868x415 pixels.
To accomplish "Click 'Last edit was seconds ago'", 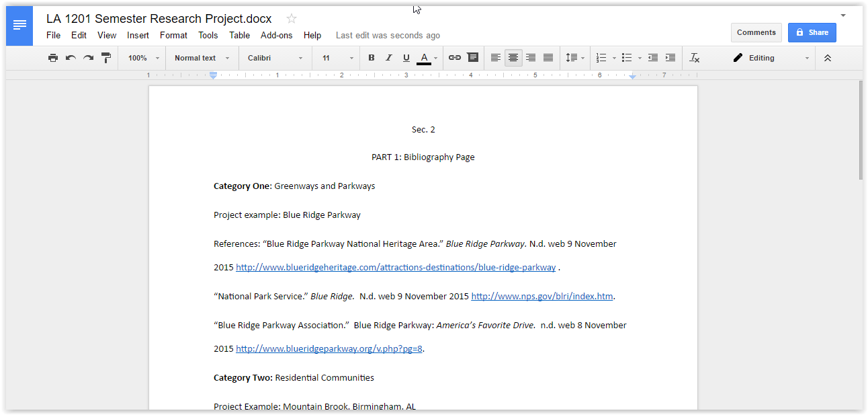I will 388,35.
